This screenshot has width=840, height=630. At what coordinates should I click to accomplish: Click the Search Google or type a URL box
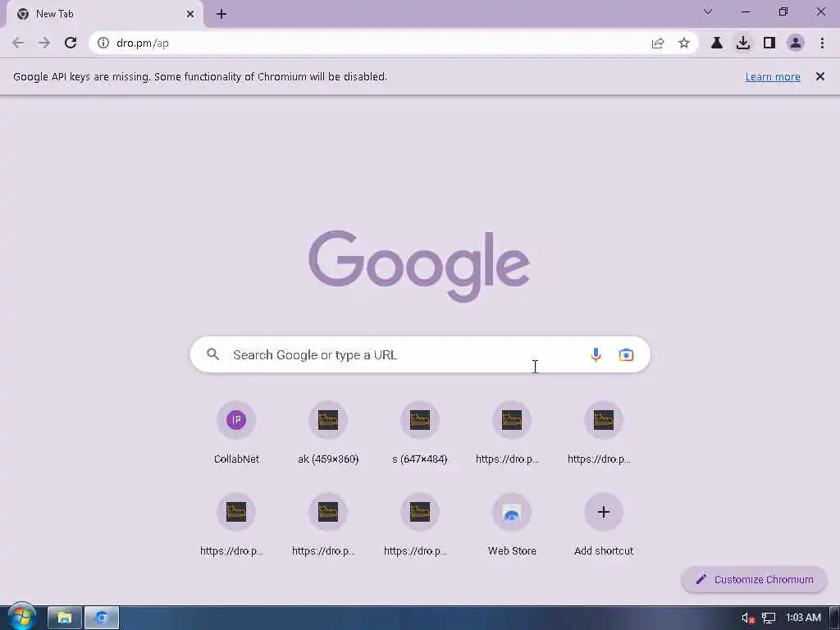421,354
